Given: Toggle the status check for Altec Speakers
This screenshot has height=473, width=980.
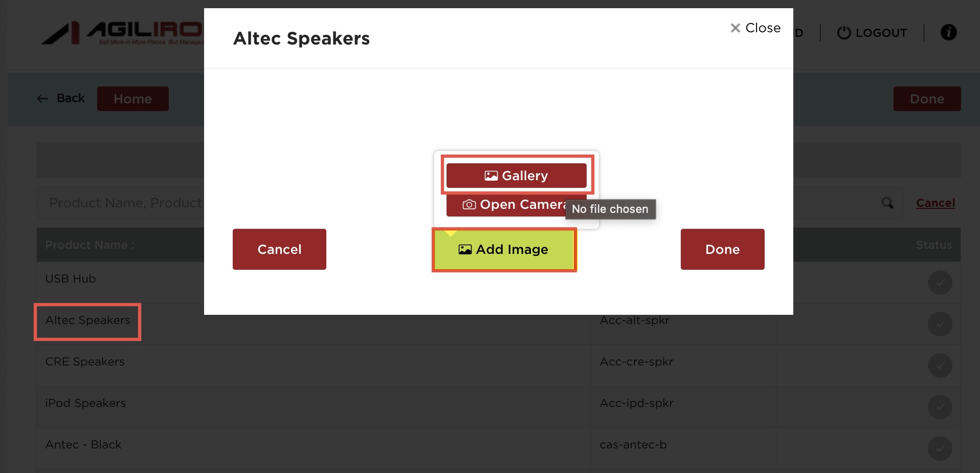Looking at the screenshot, I should [940, 324].
